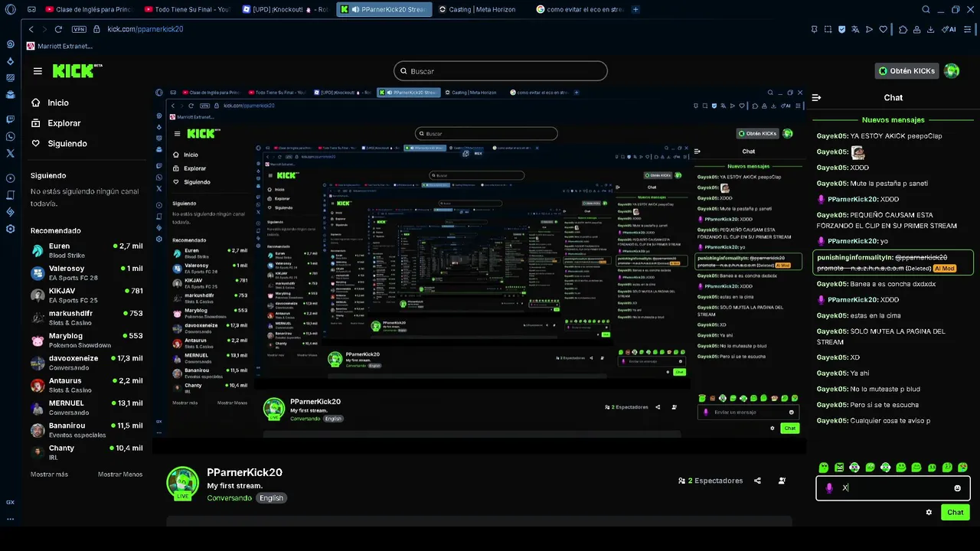Switch to como evitar el eco tab
This screenshot has height=551, width=980.
tap(580, 9)
